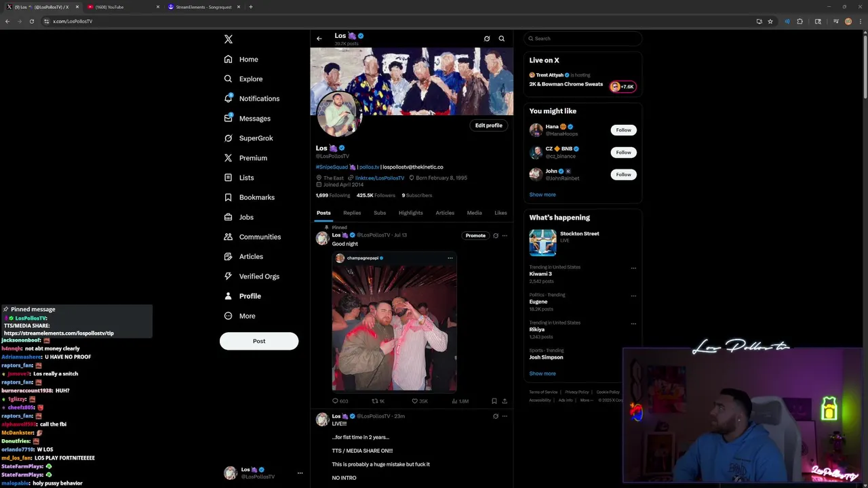Click the Verified Orgs lightning icon
Screen dimensions: 868x488
229,276
